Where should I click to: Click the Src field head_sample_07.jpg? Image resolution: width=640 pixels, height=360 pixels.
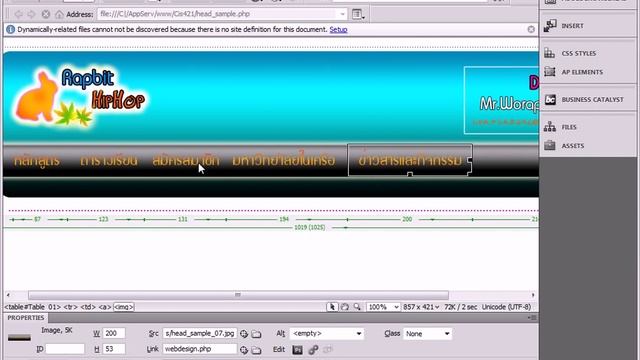pos(200,333)
